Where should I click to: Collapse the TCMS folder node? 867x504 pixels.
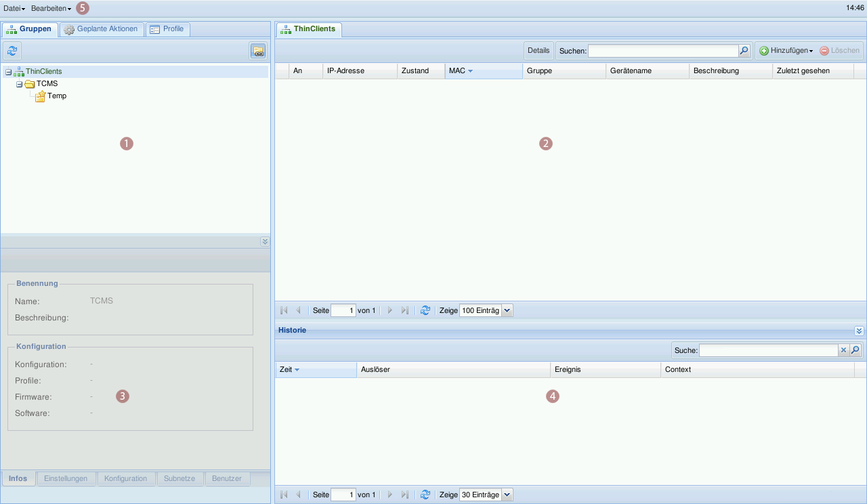[20, 84]
